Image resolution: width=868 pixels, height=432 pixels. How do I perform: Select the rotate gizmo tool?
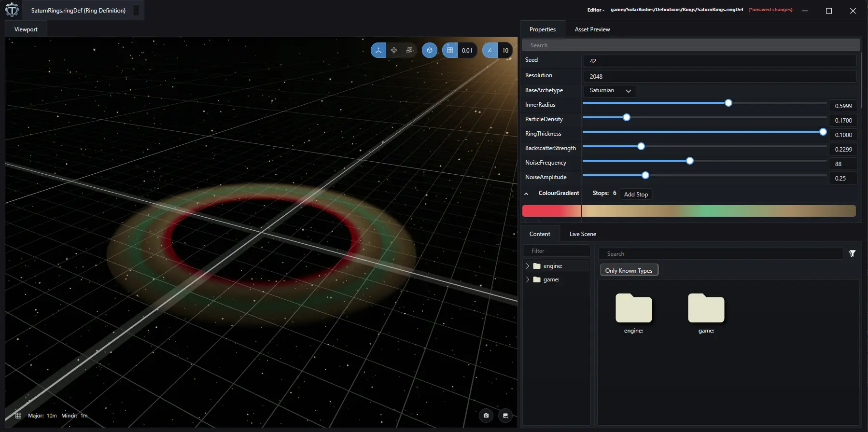[394, 50]
